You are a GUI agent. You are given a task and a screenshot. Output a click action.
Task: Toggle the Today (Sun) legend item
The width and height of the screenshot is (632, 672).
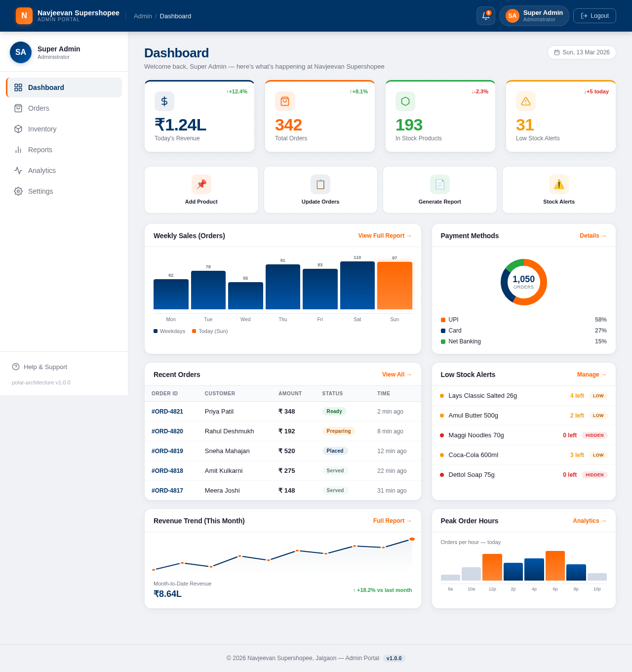coord(209,331)
